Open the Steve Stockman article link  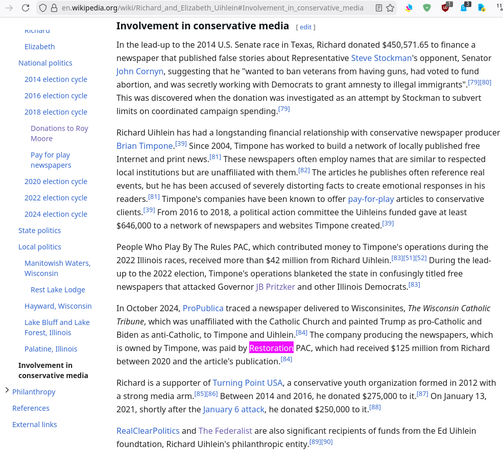coord(381,58)
